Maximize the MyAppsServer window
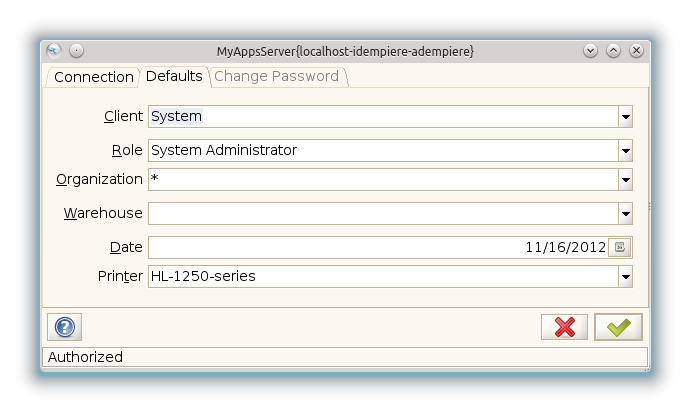691x412 pixels. coord(613,50)
